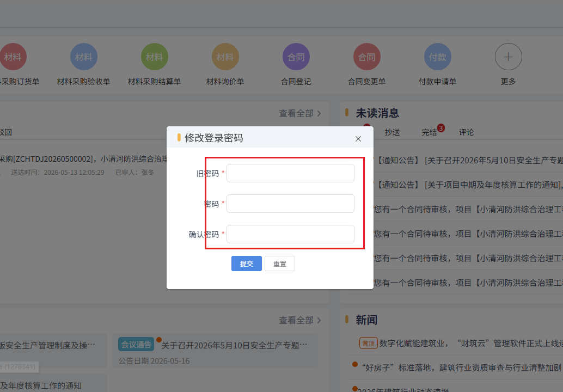This screenshot has height=392, width=563.
Task: Click the 新闻 panel heading
Action: click(x=366, y=320)
